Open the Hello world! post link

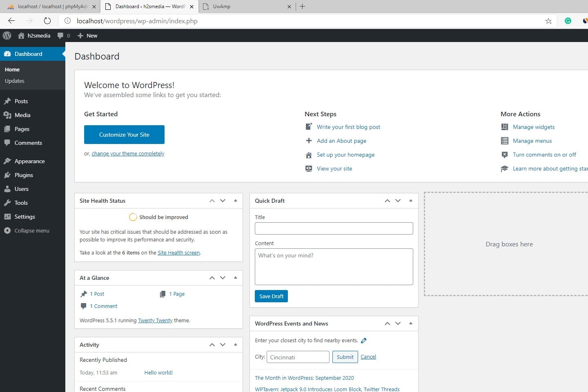pos(158,372)
